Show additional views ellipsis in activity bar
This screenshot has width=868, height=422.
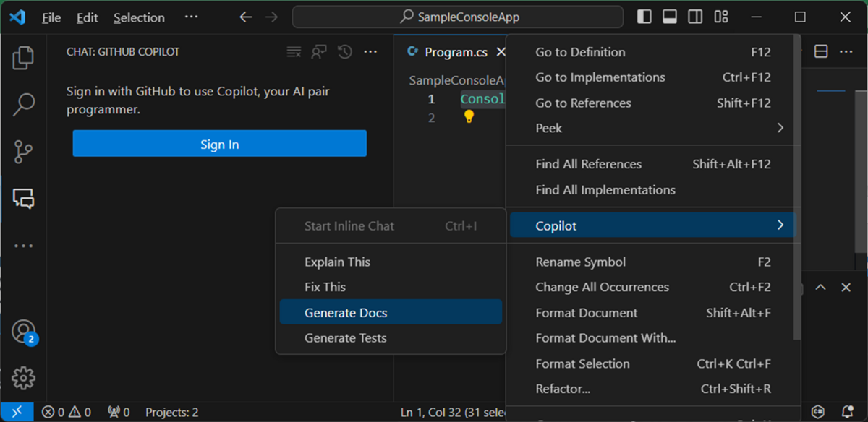coord(24,246)
